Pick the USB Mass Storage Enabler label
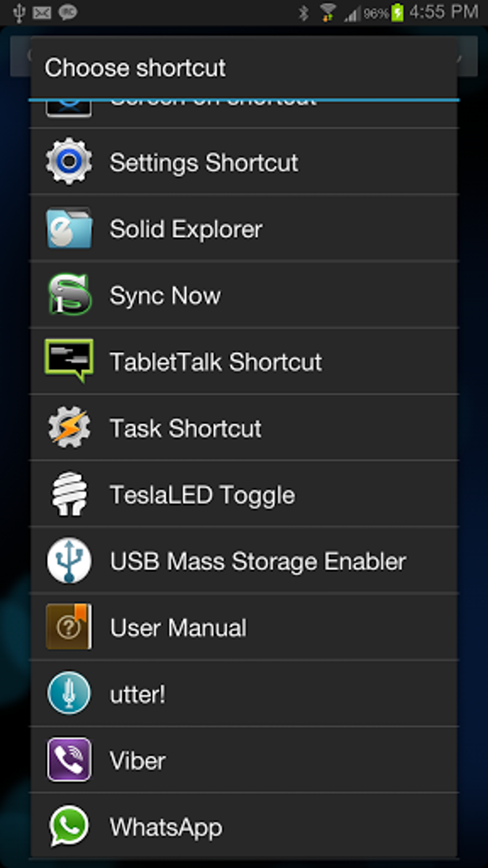The height and width of the screenshot is (868, 488). pos(258,562)
